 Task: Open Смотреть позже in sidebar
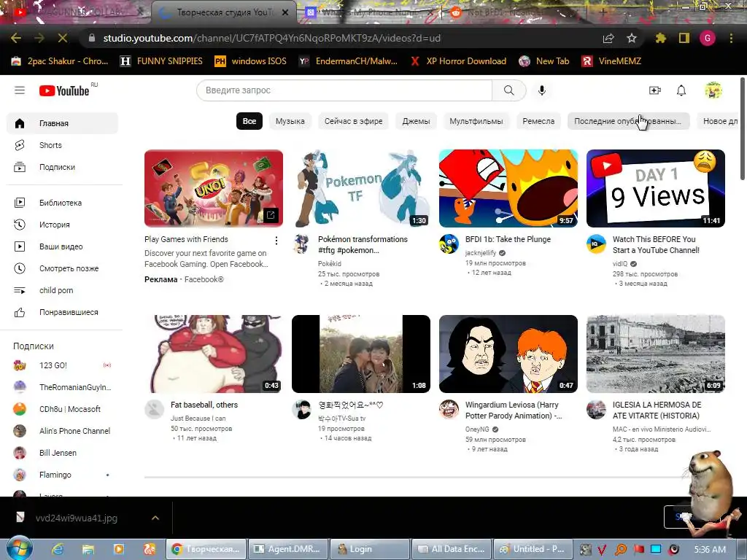click(x=63, y=268)
